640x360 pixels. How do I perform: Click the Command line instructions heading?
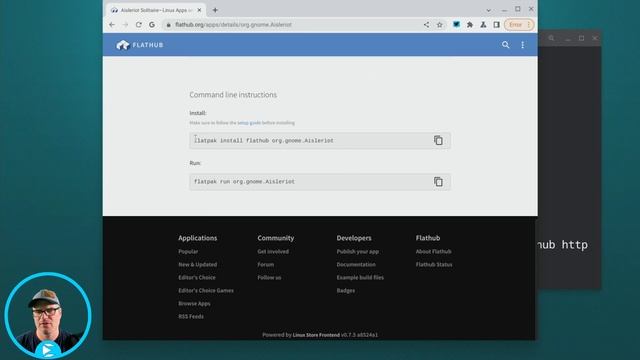[233, 95]
